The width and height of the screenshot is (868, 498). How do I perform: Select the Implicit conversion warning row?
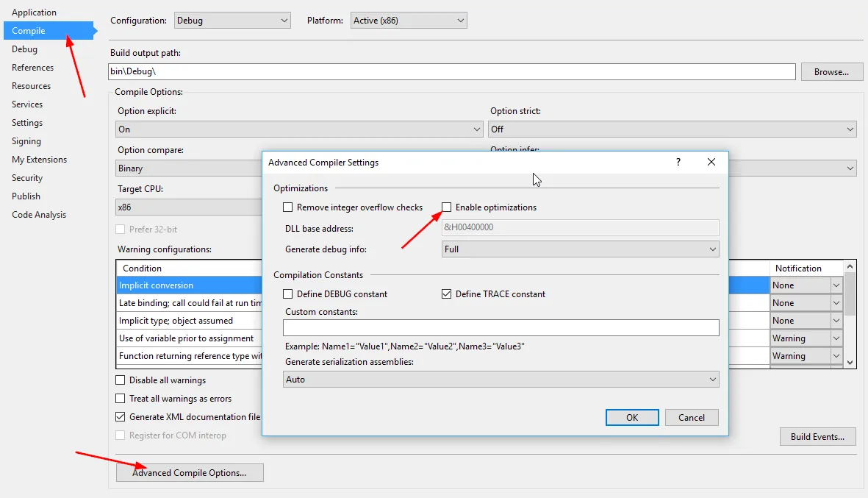189,285
